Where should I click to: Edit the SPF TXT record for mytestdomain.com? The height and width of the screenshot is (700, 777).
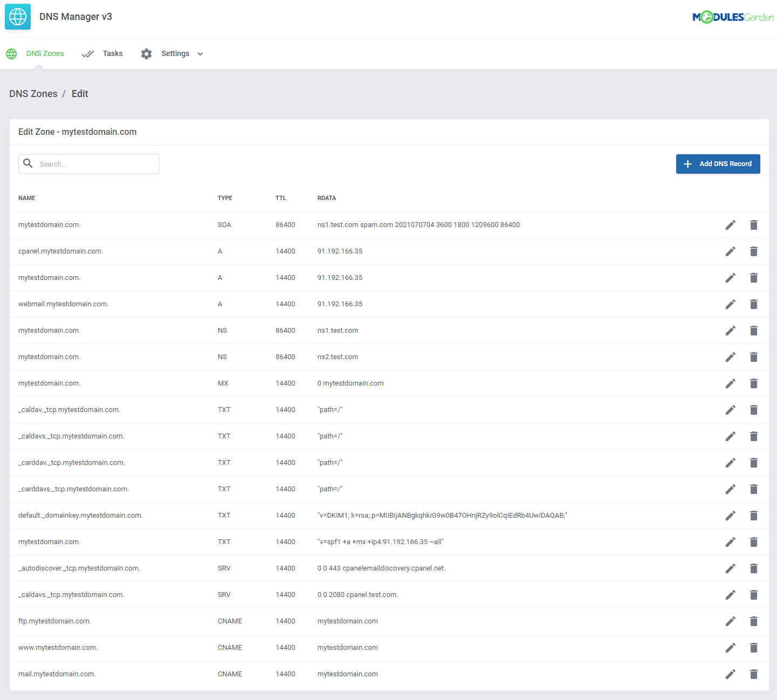point(731,541)
